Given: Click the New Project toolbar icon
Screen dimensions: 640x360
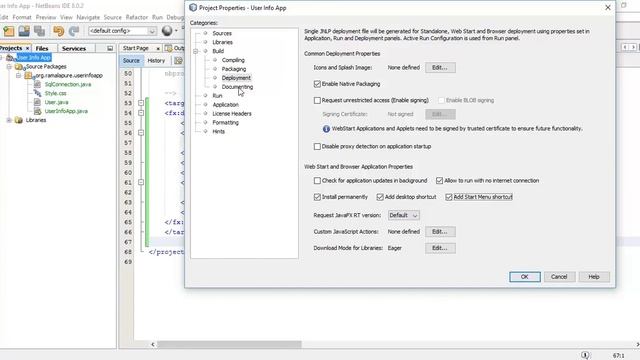Looking at the screenshot, I should (9, 31).
